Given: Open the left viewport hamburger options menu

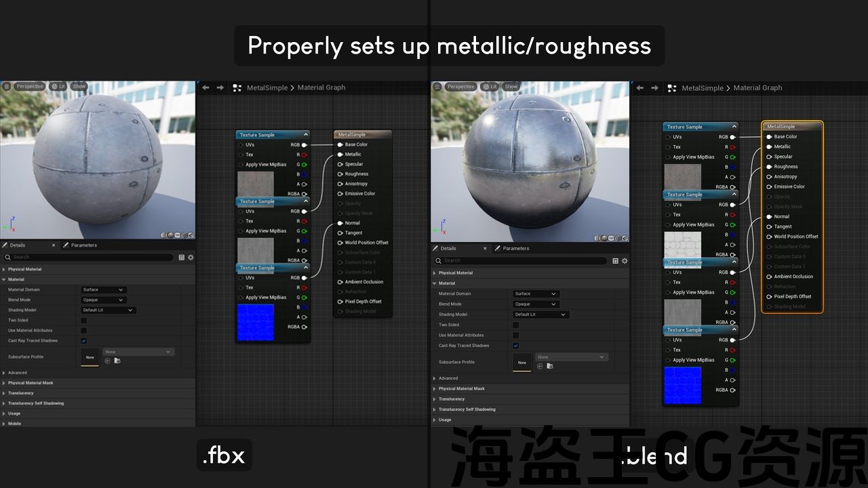Looking at the screenshot, I should tap(6, 86).
